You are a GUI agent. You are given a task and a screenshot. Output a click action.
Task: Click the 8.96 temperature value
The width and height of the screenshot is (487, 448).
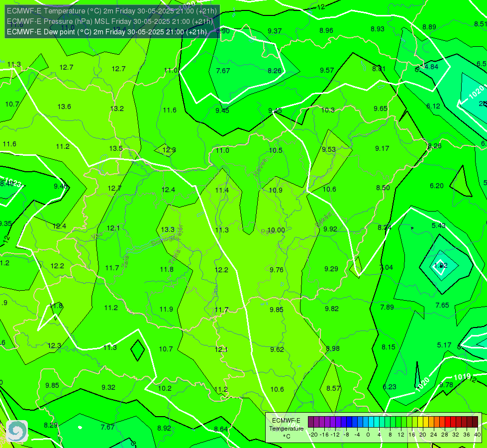[x=326, y=30]
